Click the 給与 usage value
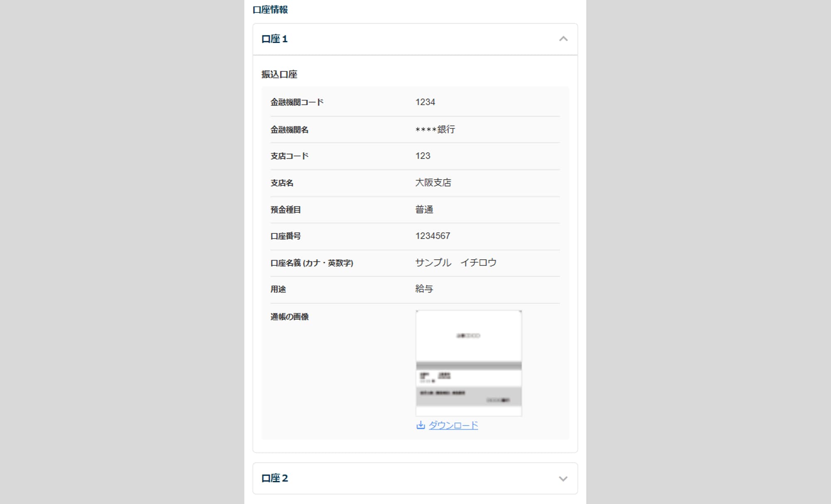Screen dimensions: 831x504 click(424, 289)
